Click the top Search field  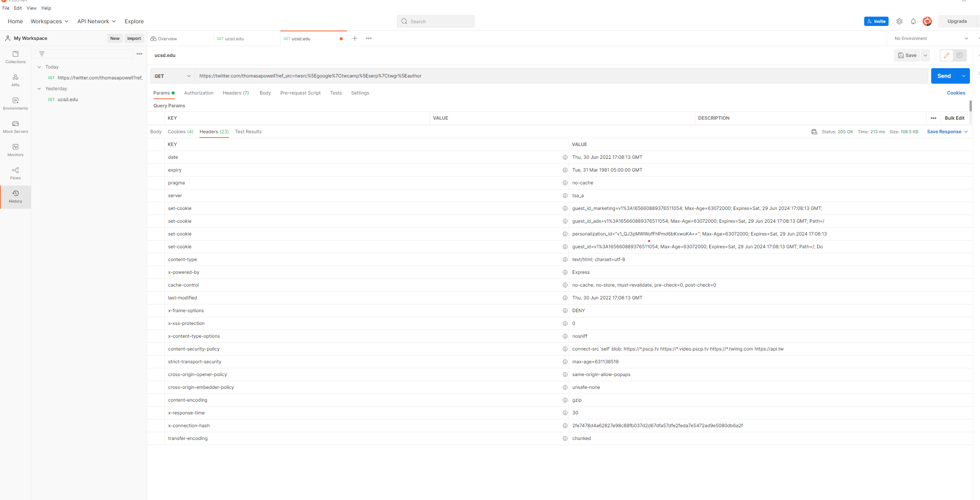click(435, 21)
